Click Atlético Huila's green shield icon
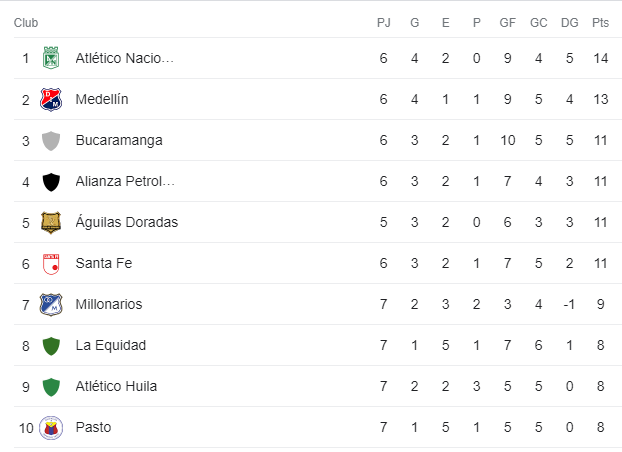 pos(51,387)
